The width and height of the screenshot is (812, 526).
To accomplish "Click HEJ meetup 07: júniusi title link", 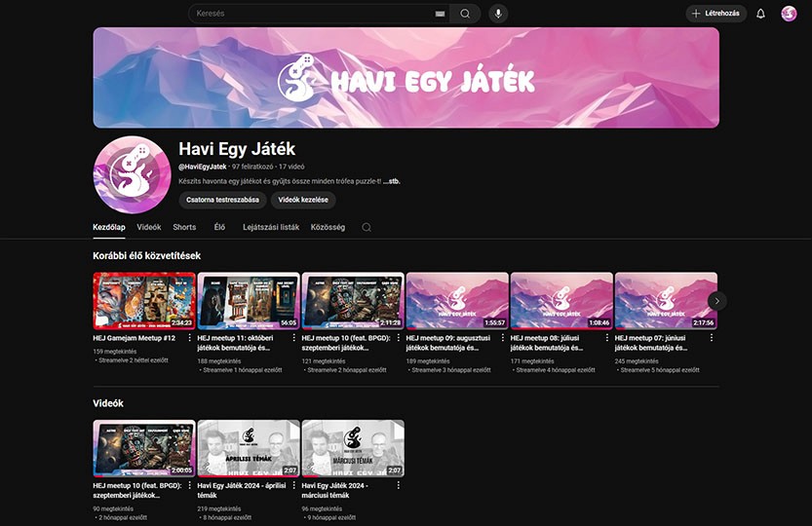I will pos(651,343).
